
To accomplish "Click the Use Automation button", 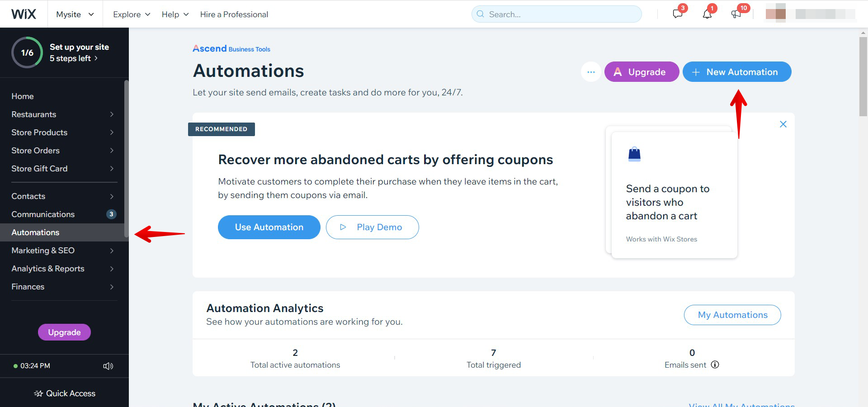I will [269, 227].
